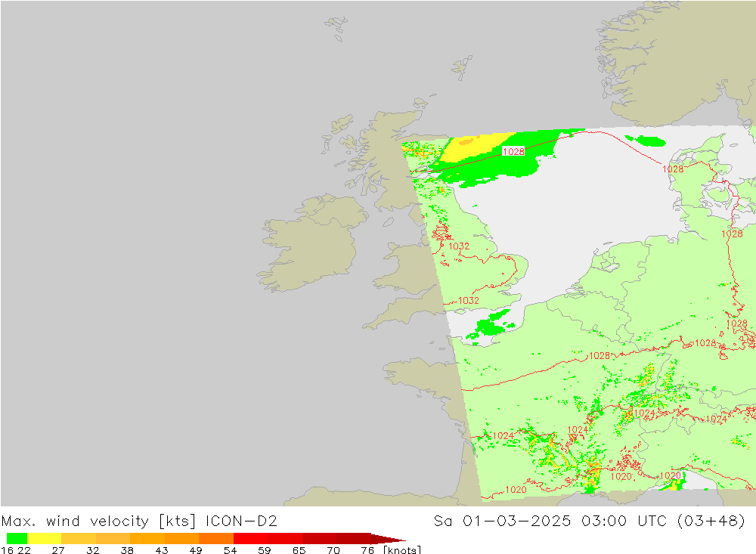Click the legend number "59"
756x554 pixels.
[x=264, y=550]
